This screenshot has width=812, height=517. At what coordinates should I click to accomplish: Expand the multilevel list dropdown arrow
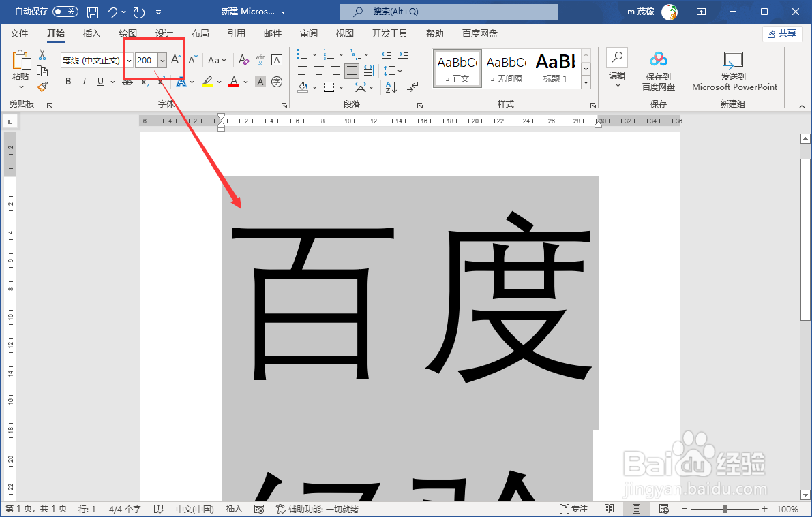click(x=367, y=54)
